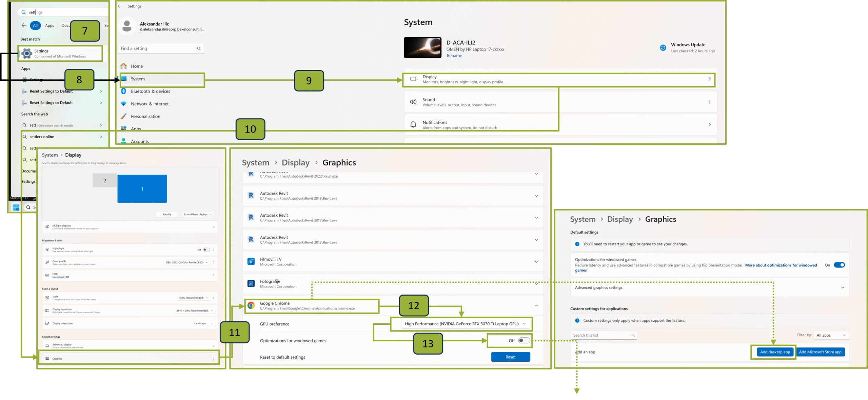This screenshot has height=400, width=868.
Task: Click the Display orientation icon
Action: coord(47,323)
